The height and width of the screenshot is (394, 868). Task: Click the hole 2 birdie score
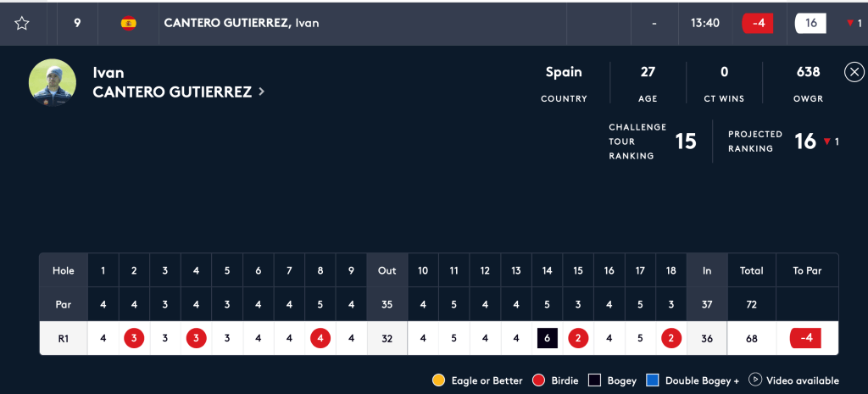pyautogui.click(x=134, y=338)
